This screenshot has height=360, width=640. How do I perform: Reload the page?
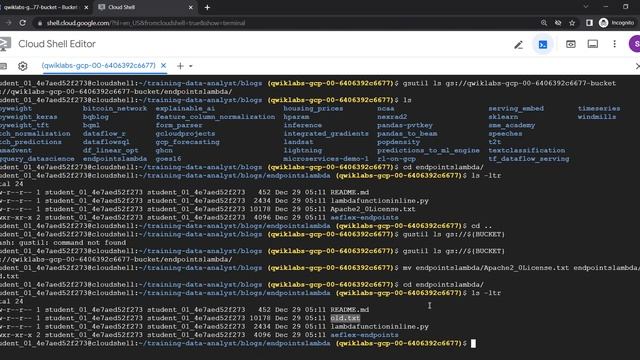point(22,23)
